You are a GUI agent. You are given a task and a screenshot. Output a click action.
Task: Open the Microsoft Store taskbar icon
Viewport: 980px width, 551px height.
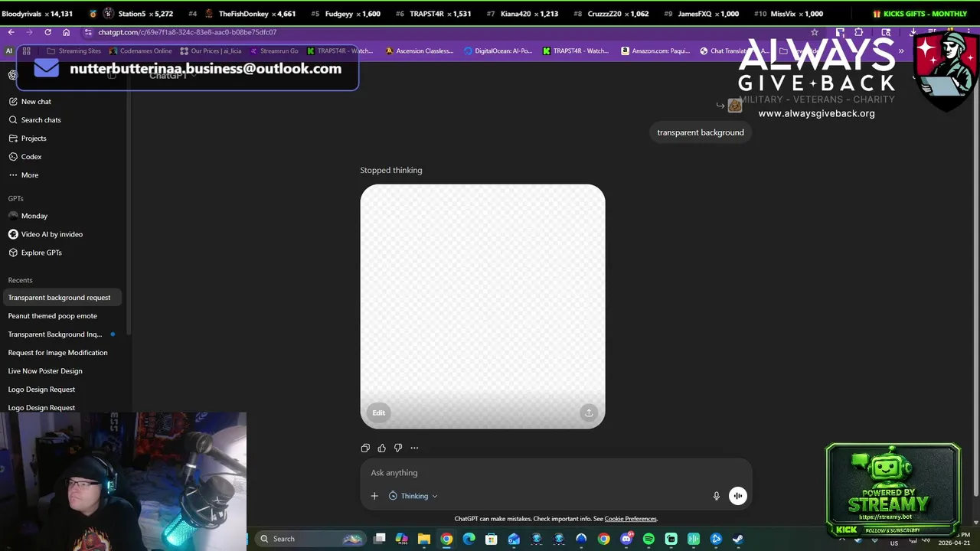(491, 539)
